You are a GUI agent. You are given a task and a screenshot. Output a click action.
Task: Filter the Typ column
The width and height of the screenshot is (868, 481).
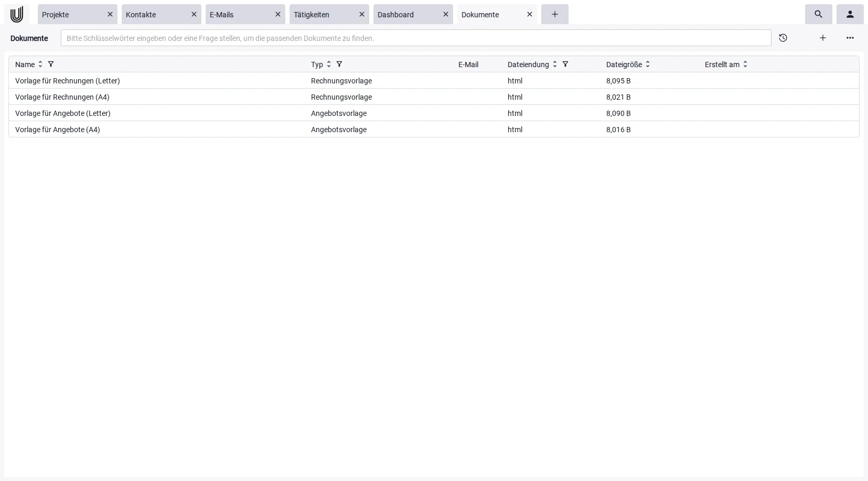pyautogui.click(x=339, y=64)
